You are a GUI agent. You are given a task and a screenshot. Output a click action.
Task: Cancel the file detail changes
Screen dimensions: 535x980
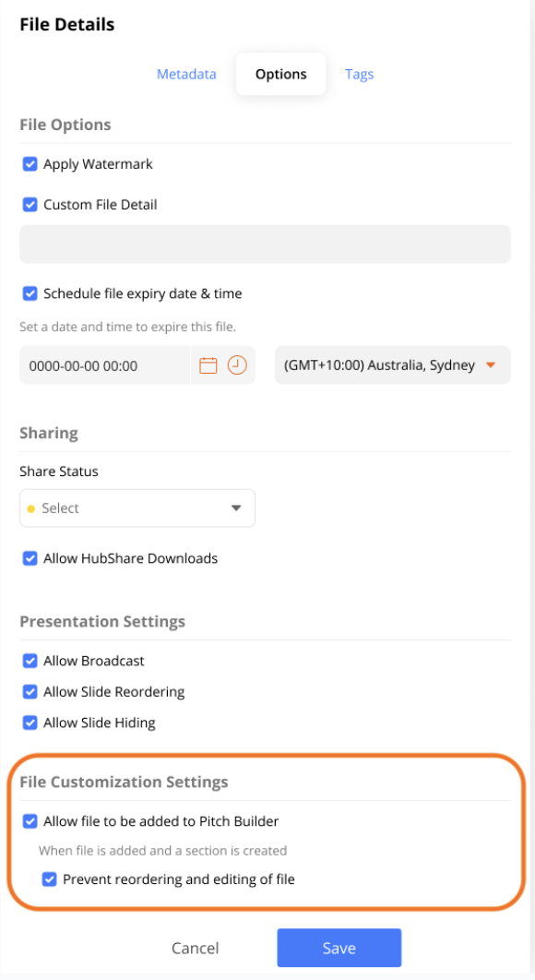(x=196, y=948)
